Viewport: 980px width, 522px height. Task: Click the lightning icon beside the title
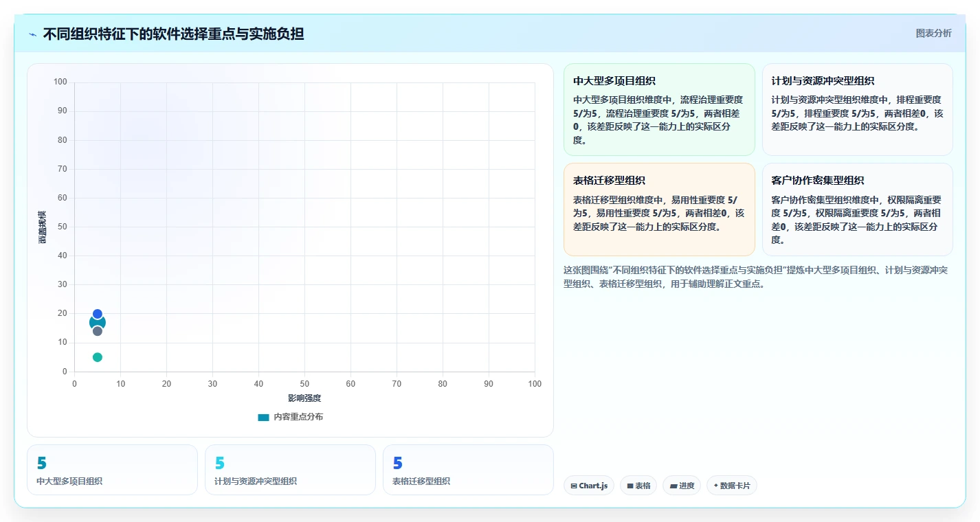click(x=33, y=34)
